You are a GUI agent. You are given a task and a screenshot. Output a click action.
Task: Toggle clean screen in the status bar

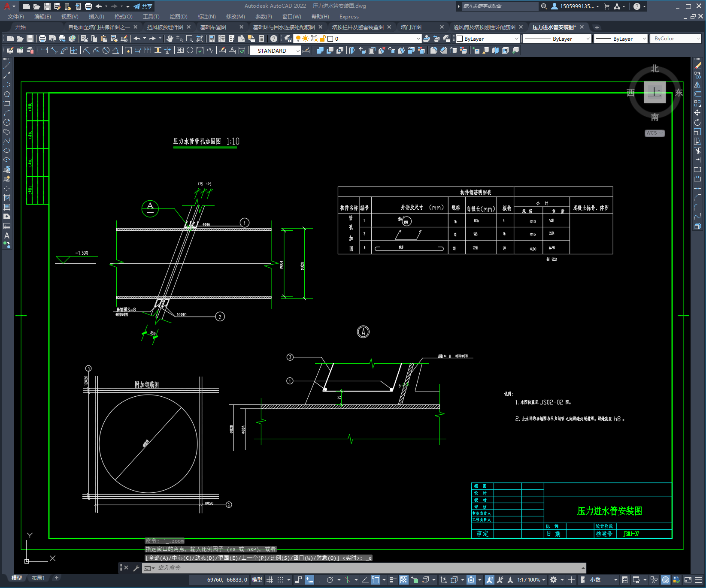(688, 580)
